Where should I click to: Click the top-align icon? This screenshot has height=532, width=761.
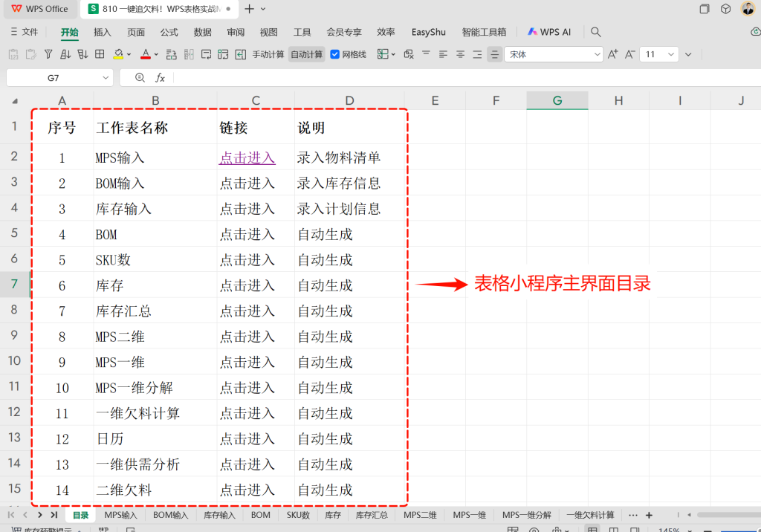coord(426,54)
